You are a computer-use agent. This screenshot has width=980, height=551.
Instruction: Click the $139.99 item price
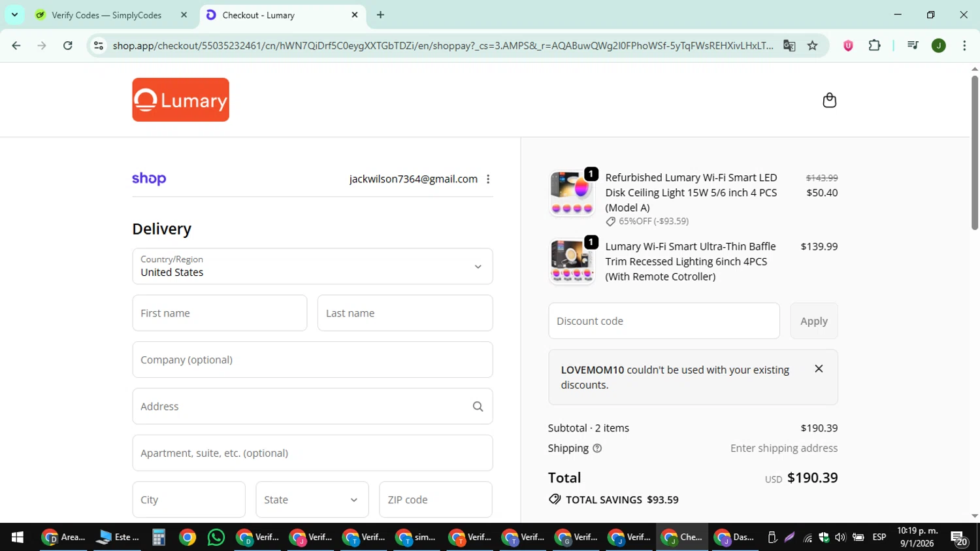pyautogui.click(x=819, y=246)
